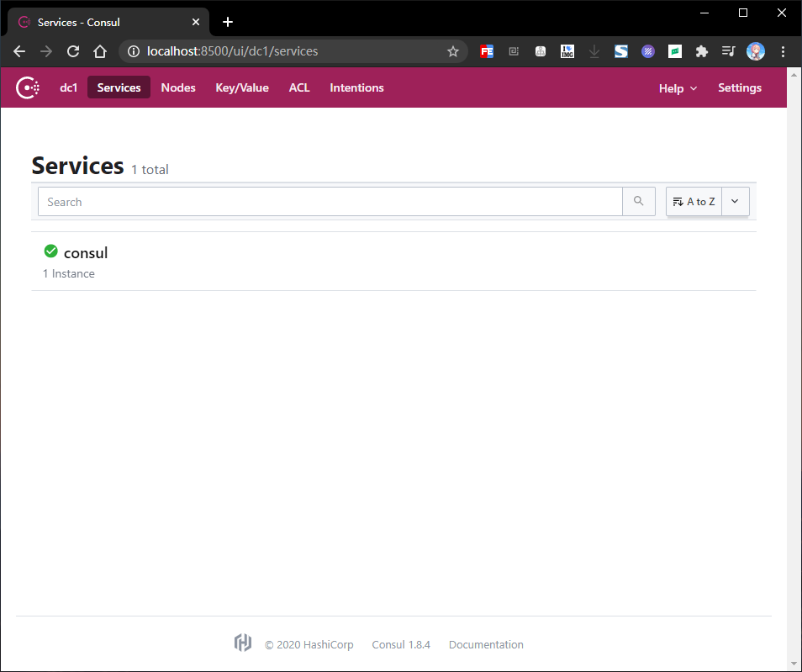Click the search magnifier button

click(638, 201)
